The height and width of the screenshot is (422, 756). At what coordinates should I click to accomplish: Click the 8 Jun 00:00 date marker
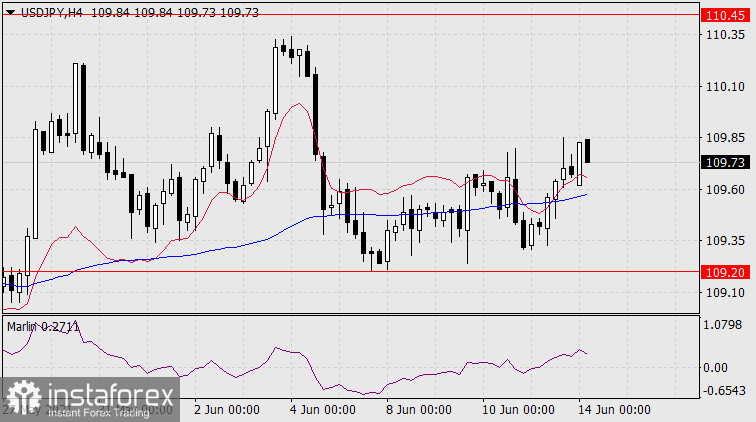[x=420, y=409]
